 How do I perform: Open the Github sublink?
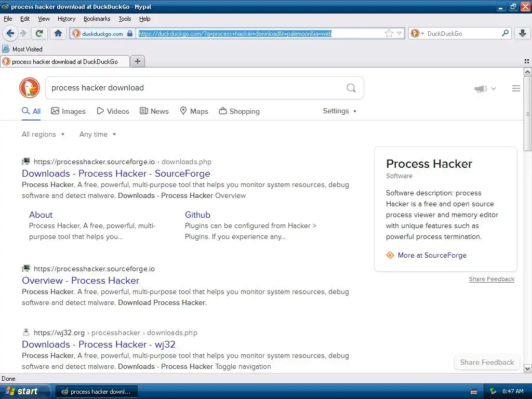coord(197,215)
